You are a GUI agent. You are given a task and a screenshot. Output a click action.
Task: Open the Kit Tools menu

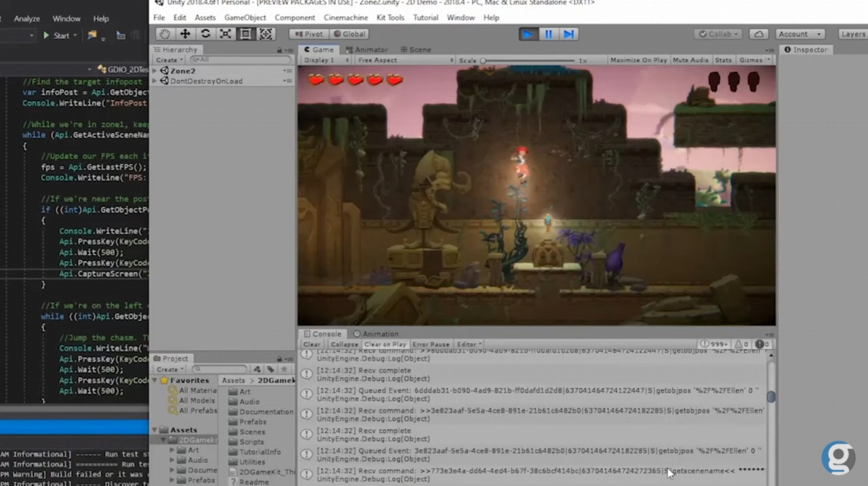tap(391, 18)
